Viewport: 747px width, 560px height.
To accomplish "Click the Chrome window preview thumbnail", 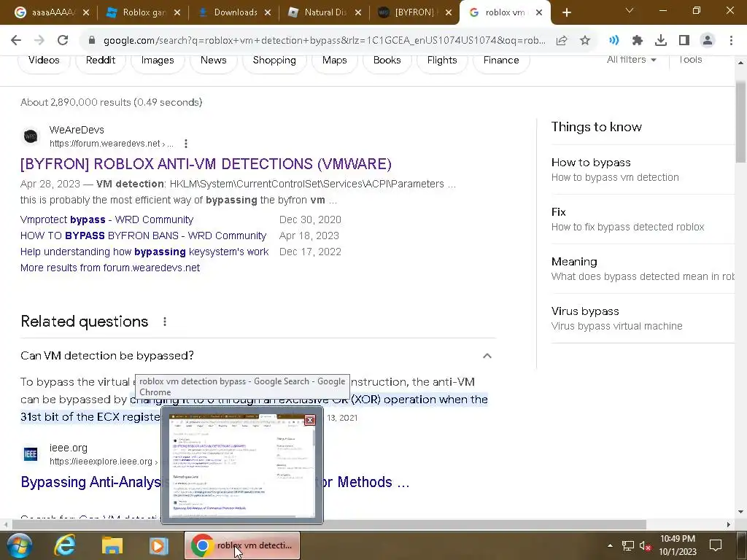I will pyautogui.click(x=242, y=465).
